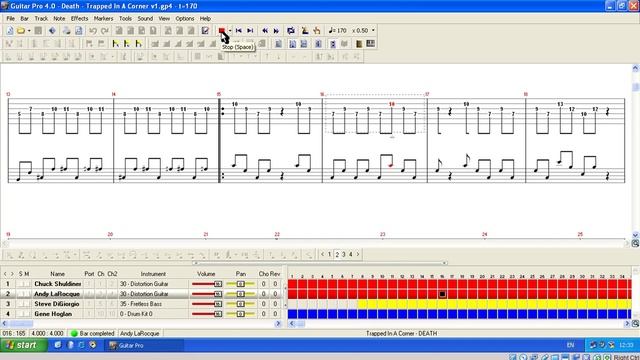Click the Chorus value for Gene Hoglan
This screenshot has width=640, height=360.
tap(264, 314)
